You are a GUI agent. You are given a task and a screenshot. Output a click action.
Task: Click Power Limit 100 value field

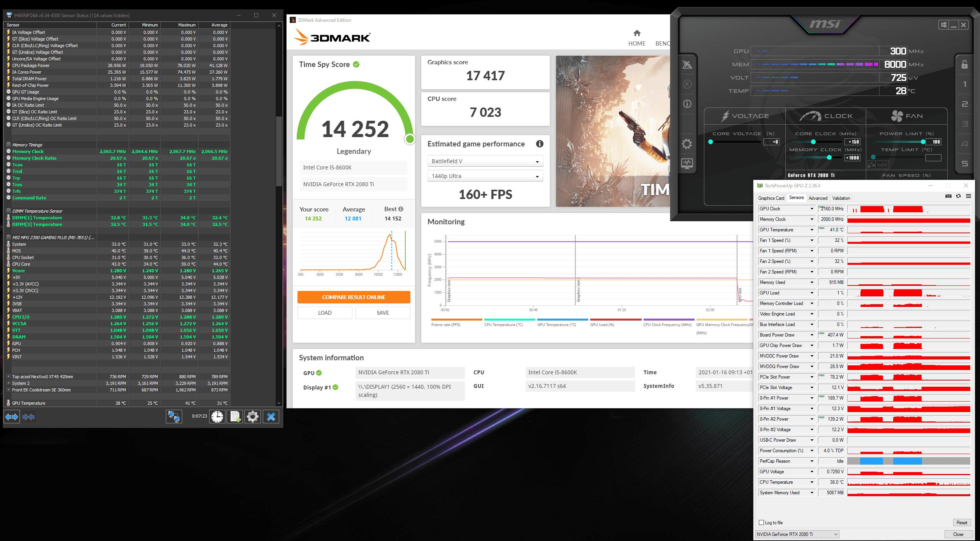click(x=933, y=142)
